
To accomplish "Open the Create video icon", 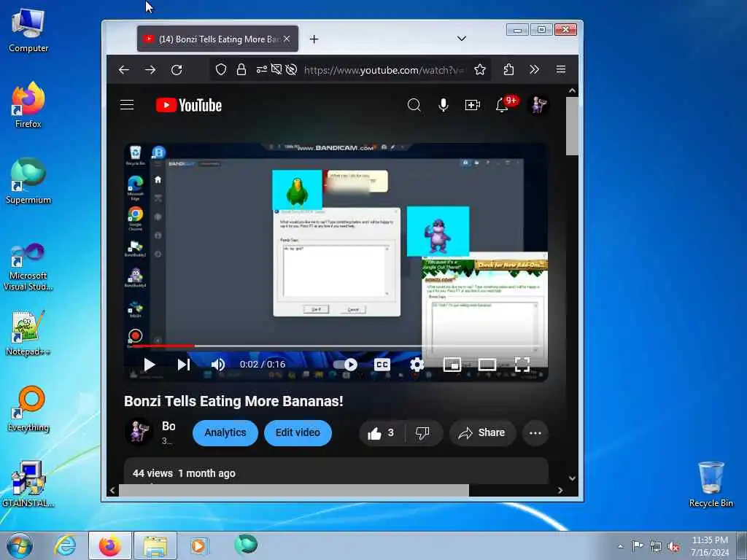I will pyautogui.click(x=472, y=105).
